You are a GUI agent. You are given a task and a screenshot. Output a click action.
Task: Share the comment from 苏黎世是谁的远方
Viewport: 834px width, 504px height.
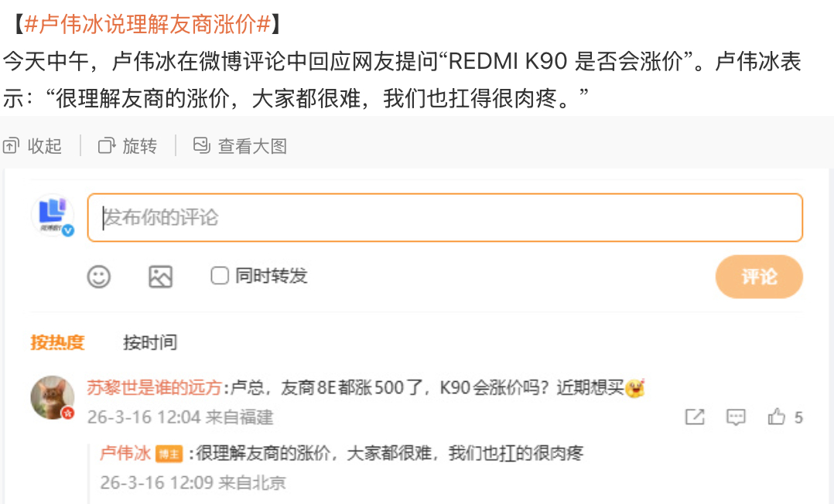coord(695,417)
